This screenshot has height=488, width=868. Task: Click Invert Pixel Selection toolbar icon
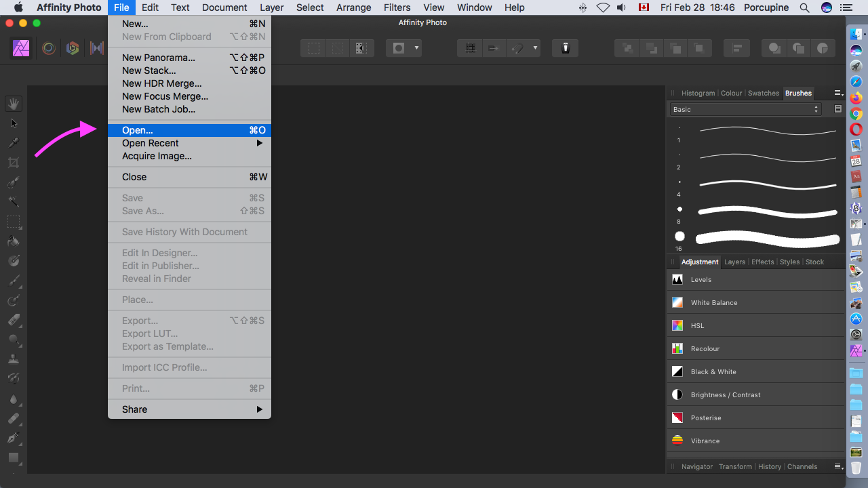[360, 48]
